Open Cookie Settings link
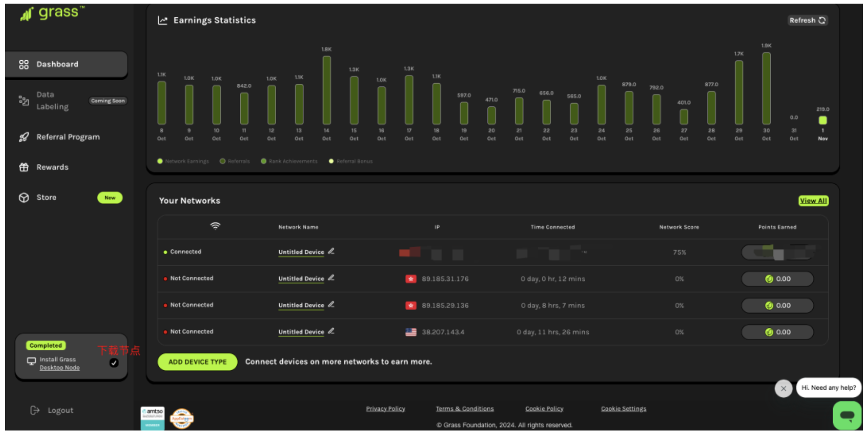 (624, 409)
